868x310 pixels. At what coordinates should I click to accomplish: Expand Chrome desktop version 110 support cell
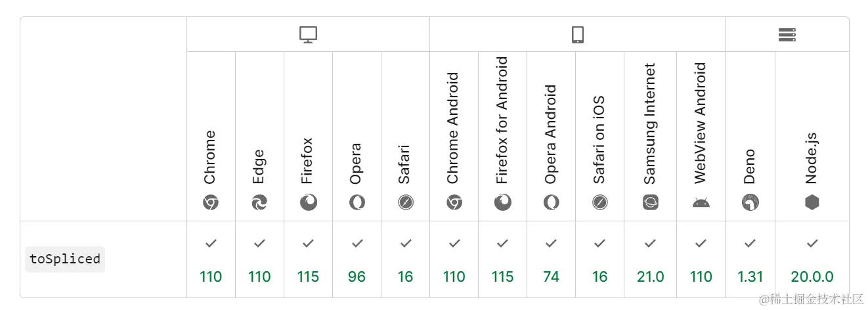211,260
